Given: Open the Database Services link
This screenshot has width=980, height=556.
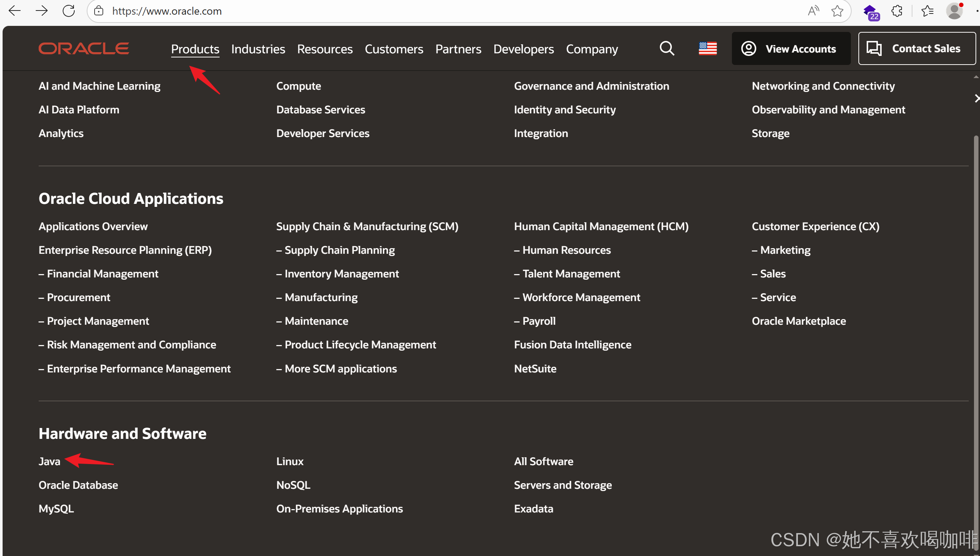Looking at the screenshot, I should click(320, 110).
